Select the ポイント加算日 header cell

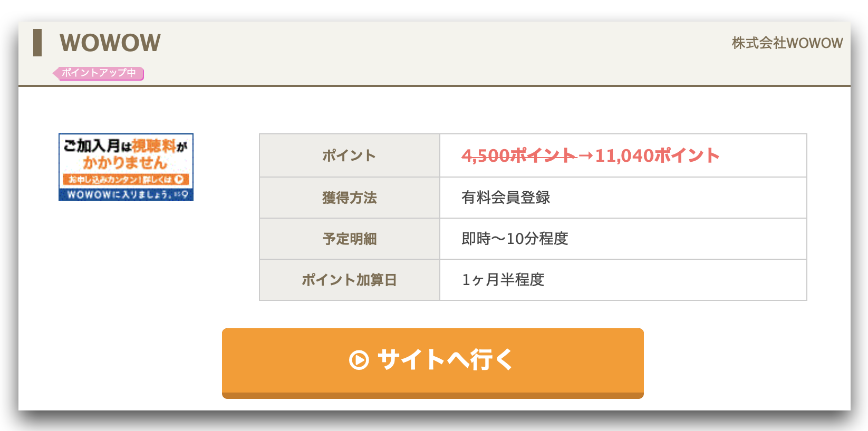[350, 280]
